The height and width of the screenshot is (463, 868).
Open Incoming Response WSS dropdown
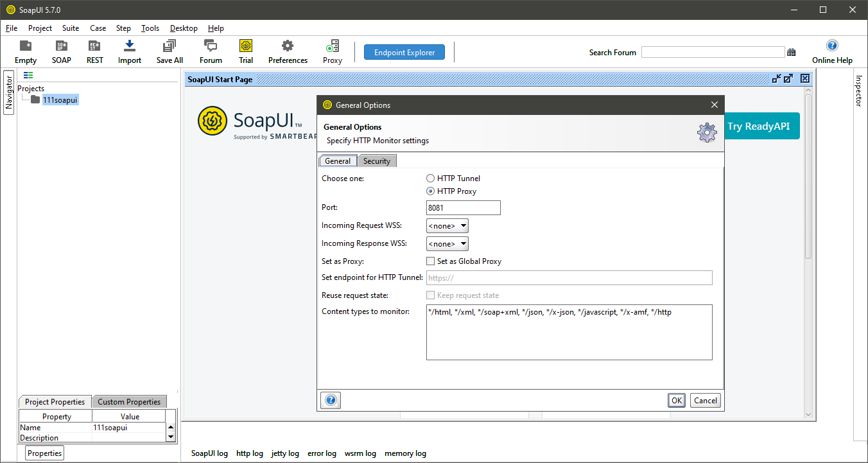point(447,244)
